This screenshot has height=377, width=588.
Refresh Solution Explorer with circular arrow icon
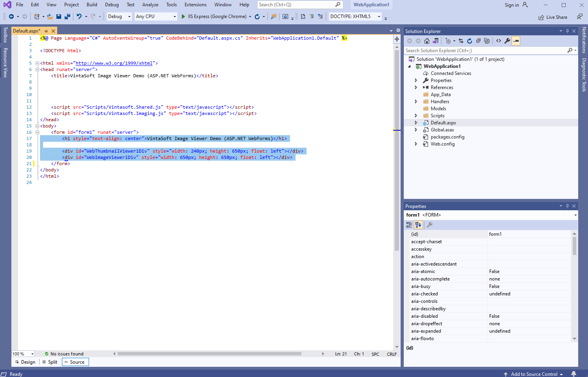(469, 41)
